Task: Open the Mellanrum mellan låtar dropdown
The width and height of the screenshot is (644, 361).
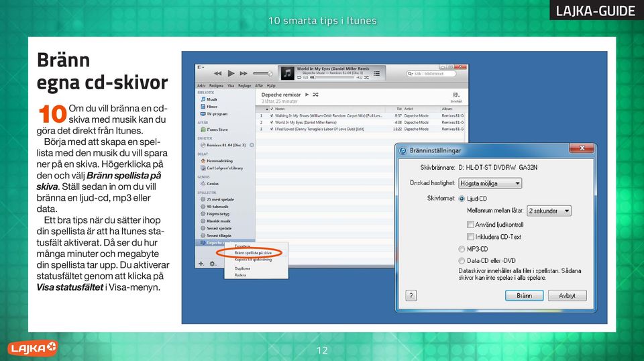Action: tap(549, 211)
